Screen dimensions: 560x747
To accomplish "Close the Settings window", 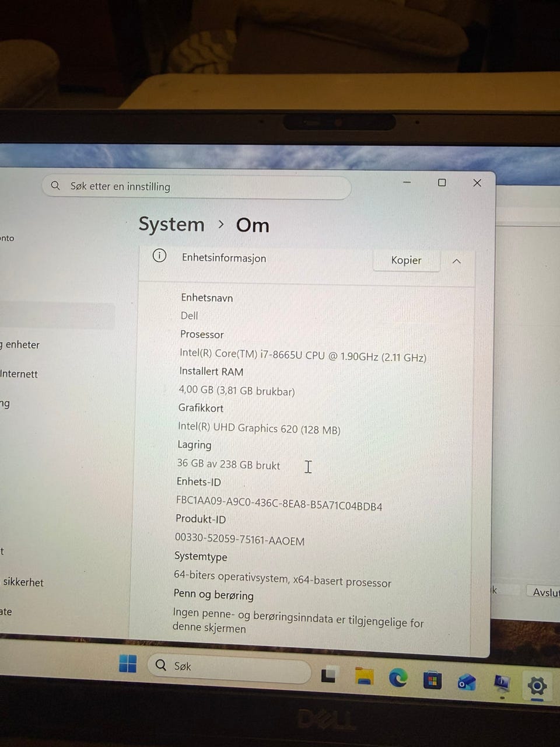I will click(x=477, y=183).
